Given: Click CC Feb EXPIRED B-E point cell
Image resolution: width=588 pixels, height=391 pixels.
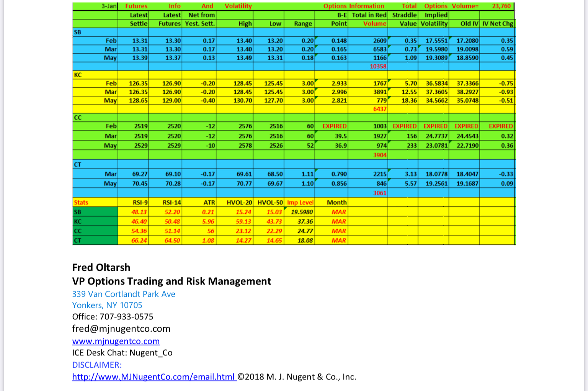Looking at the screenshot, I should point(335,126).
